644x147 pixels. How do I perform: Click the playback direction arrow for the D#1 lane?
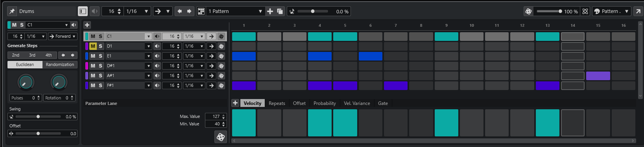tap(211, 66)
